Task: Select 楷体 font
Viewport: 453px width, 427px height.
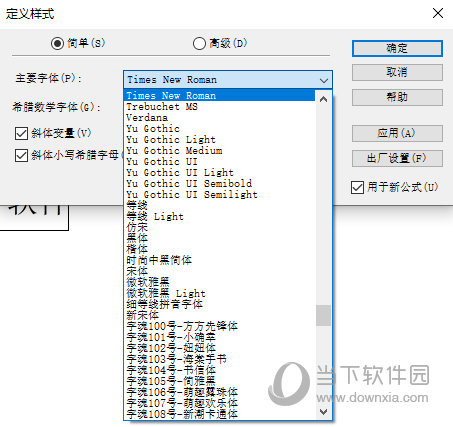Action: tap(220, 249)
